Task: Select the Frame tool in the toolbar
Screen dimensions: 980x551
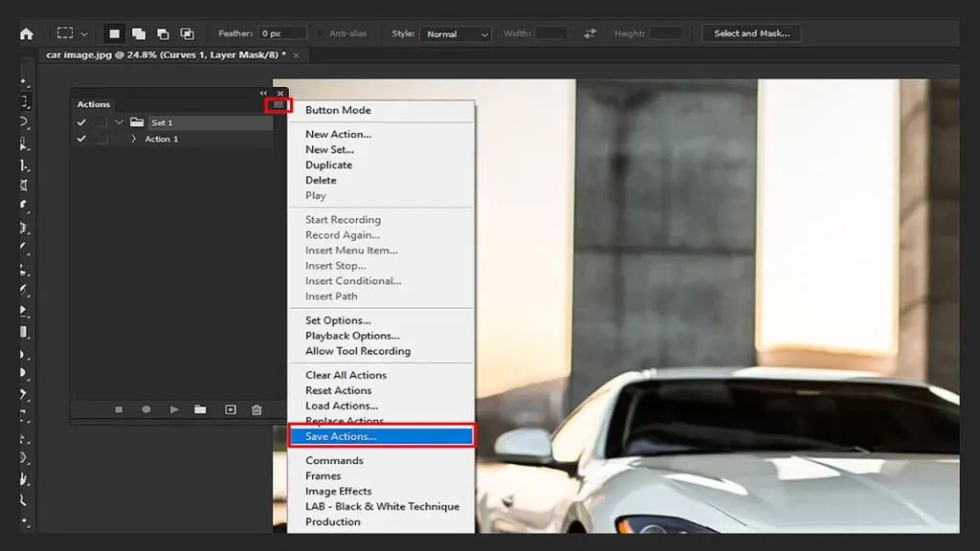Action: point(24,185)
